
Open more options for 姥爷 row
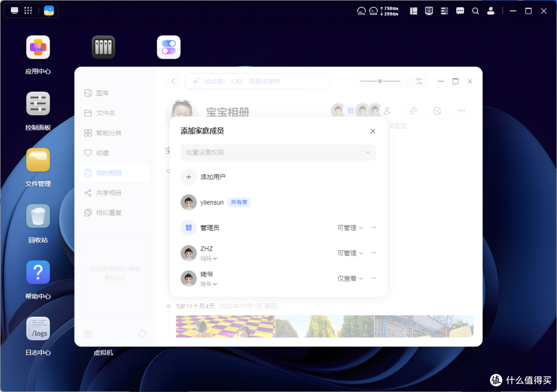(x=374, y=279)
